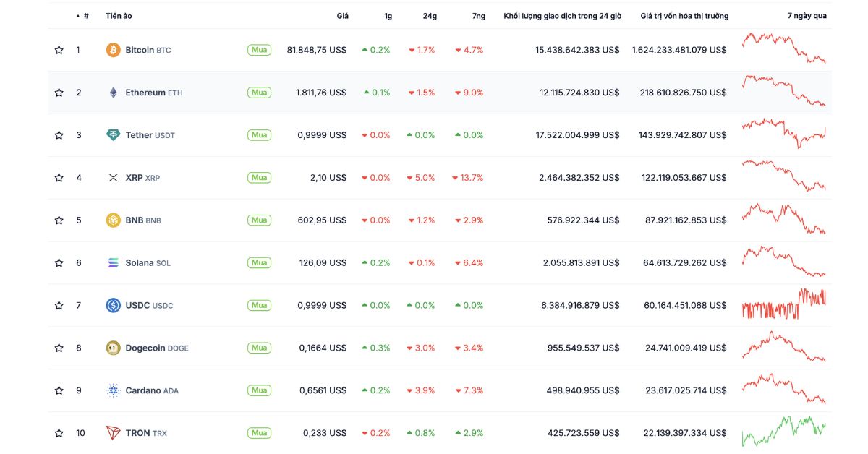
Task: Open the Bitcoin 7-day sparkline chart
Action: click(x=783, y=48)
